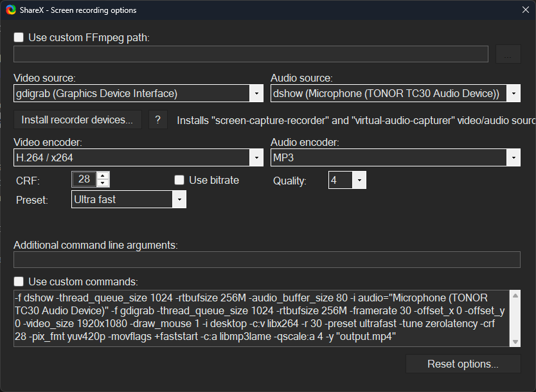Toggle the Use bitrate checkbox

(180, 181)
